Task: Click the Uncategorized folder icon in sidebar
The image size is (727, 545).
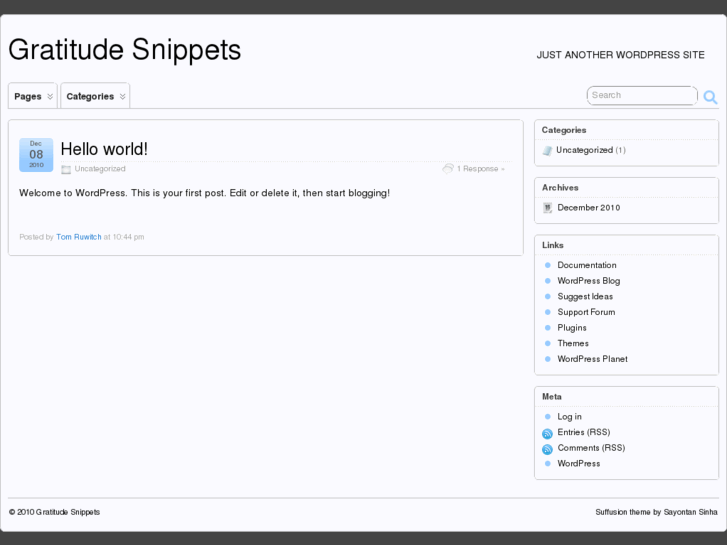Action: [547, 151]
